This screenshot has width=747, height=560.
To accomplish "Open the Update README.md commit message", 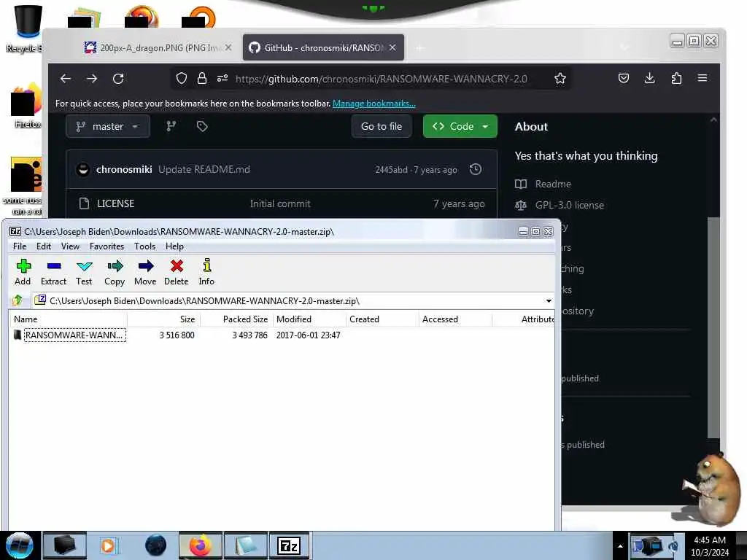I will [204, 169].
